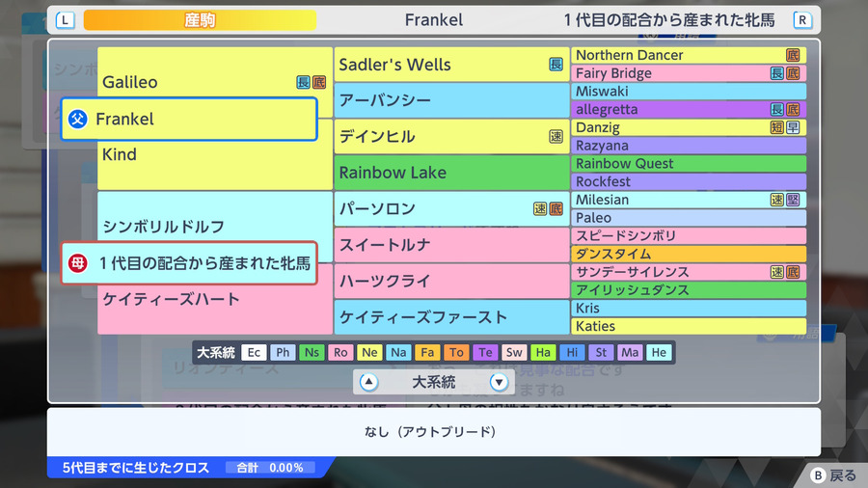
Task: Select スイートルナ in the pedigree
Action: click(x=451, y=245)
